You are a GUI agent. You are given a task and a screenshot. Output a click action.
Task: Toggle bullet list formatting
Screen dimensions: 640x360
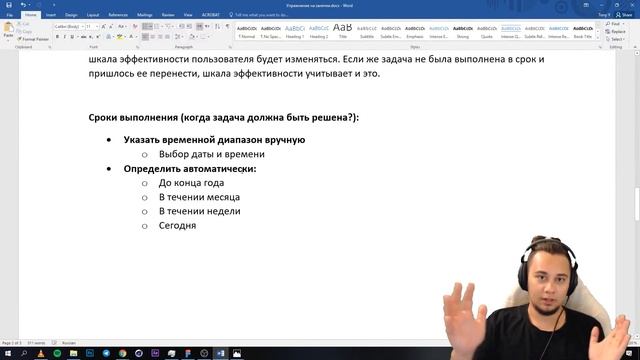pos(146,27)
